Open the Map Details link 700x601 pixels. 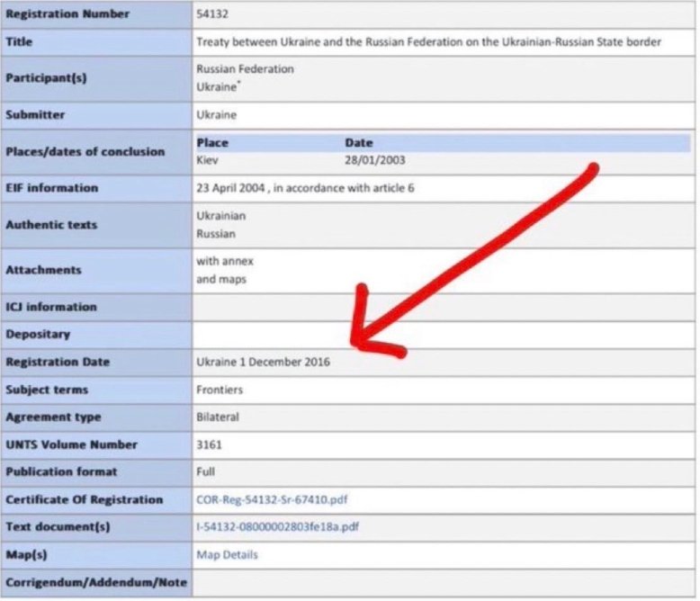(x=228, y=554)
